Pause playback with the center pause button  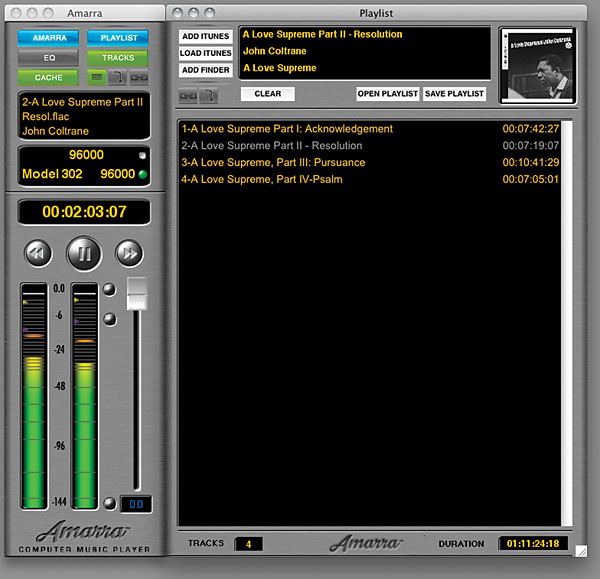click(x=84, y=253)
